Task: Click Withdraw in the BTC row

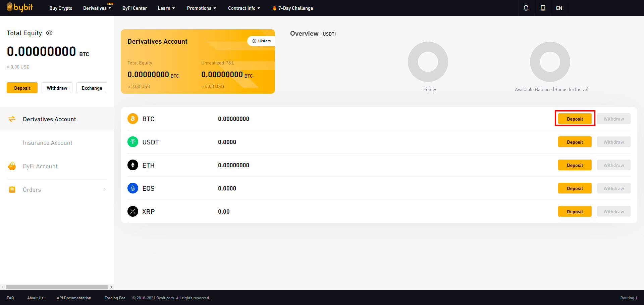Action: pyautogui.click(x=614, y=119)
